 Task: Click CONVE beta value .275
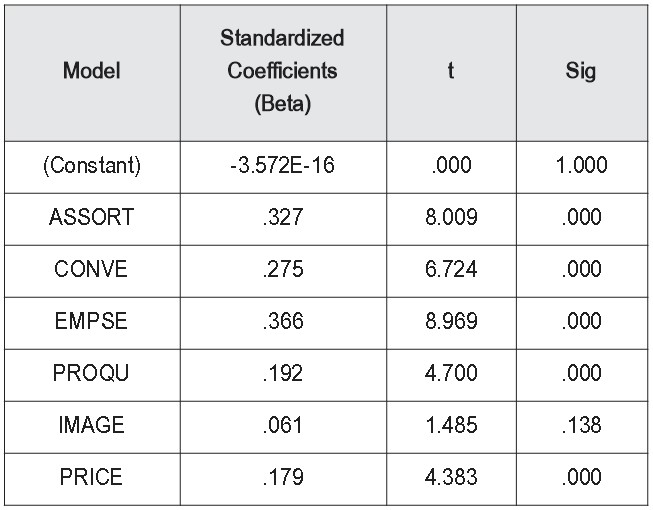click(283, 269)
